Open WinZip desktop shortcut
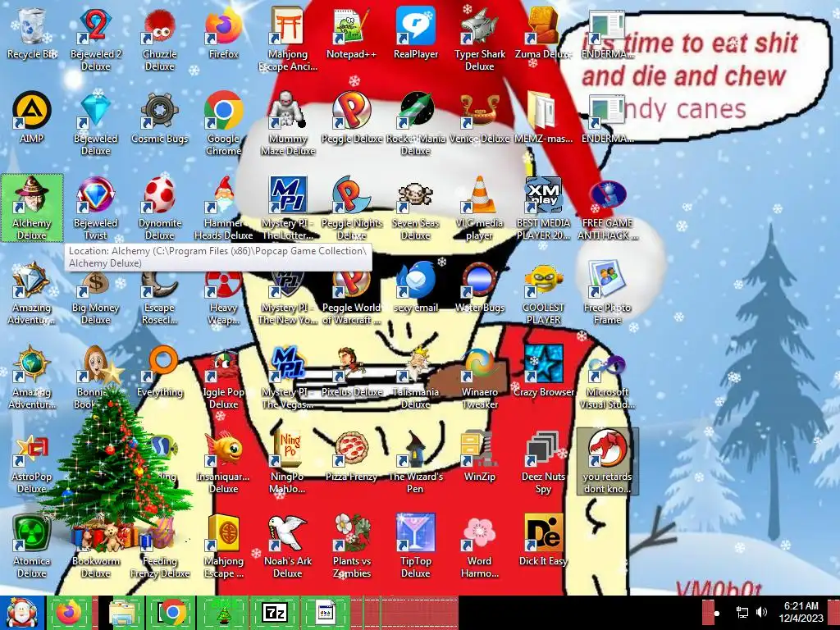 coord(479,456)
